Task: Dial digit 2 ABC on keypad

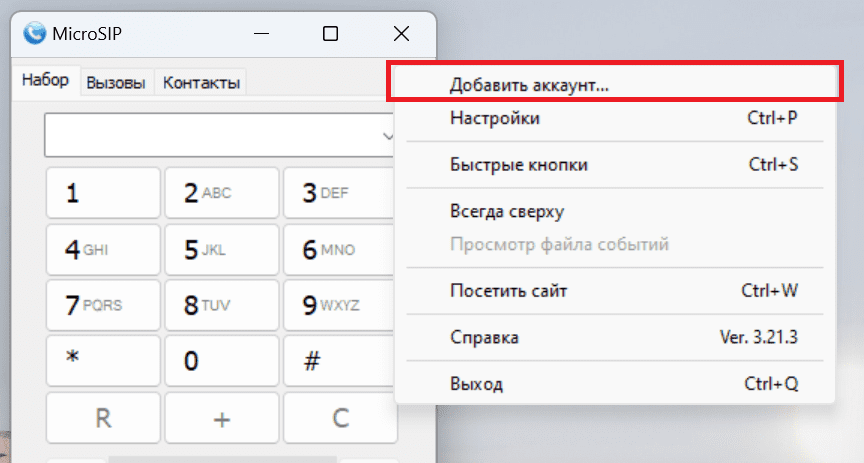Action: coord(222,193)
